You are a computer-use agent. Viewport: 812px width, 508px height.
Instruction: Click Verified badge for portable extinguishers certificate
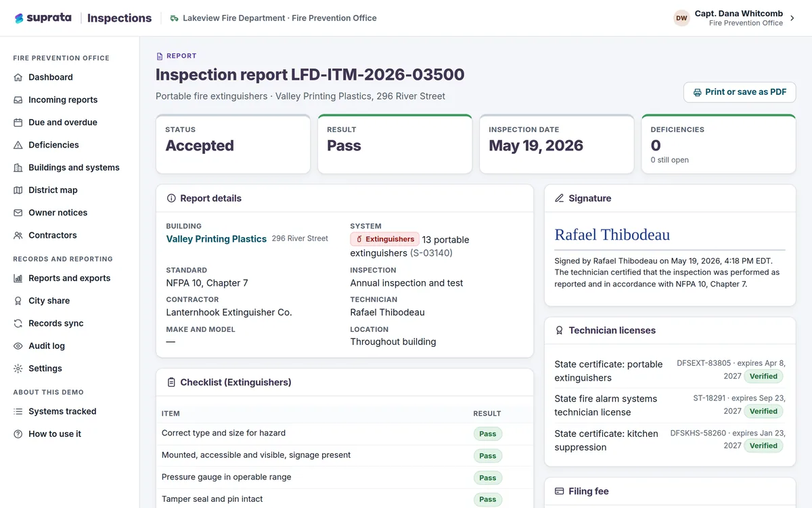click(764, 377)
